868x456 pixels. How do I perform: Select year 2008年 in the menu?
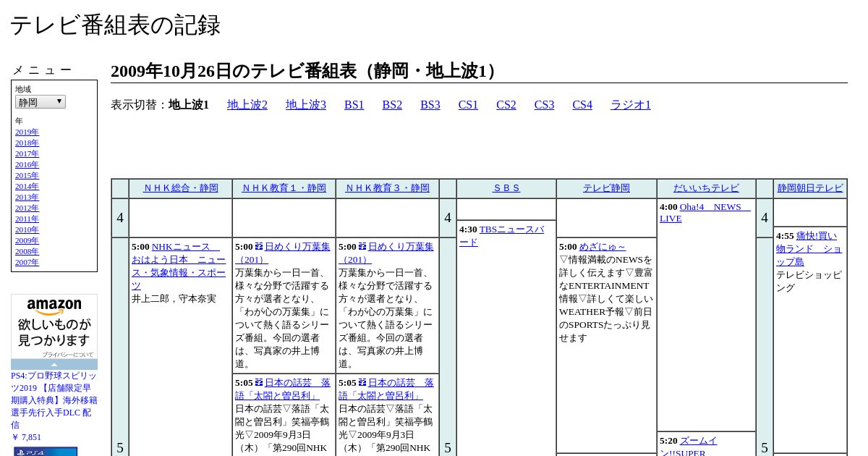(27, 251)
